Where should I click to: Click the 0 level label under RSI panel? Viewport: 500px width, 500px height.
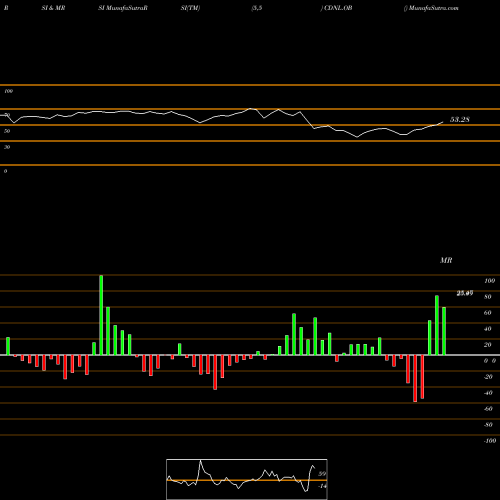pyautogui.click(x=5, y=171)
